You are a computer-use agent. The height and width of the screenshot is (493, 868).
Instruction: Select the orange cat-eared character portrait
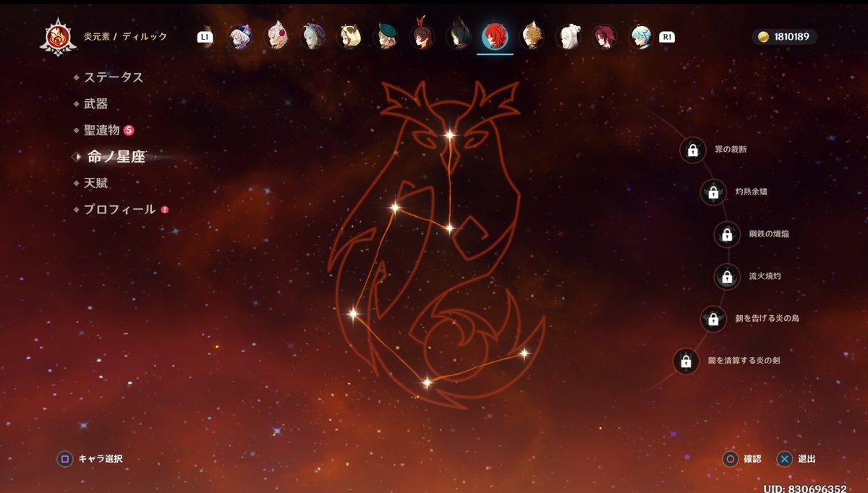click(x=532, y=36)
